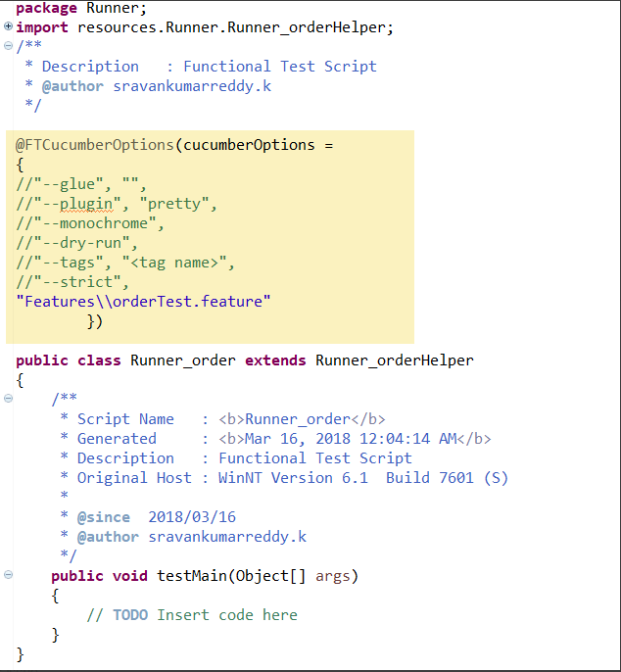Click the commented --monochrome option line

tap(89, 223)
